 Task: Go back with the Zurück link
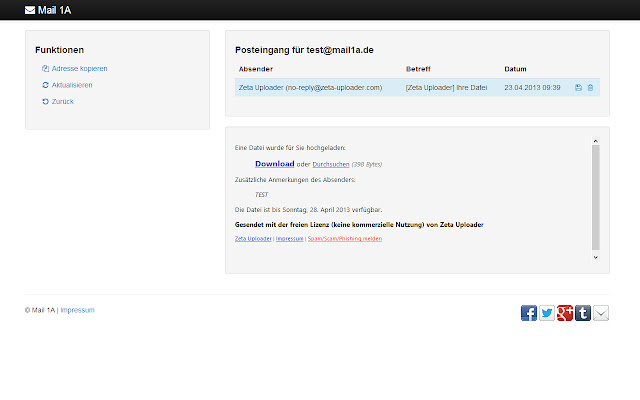click(x=62, y=101)
